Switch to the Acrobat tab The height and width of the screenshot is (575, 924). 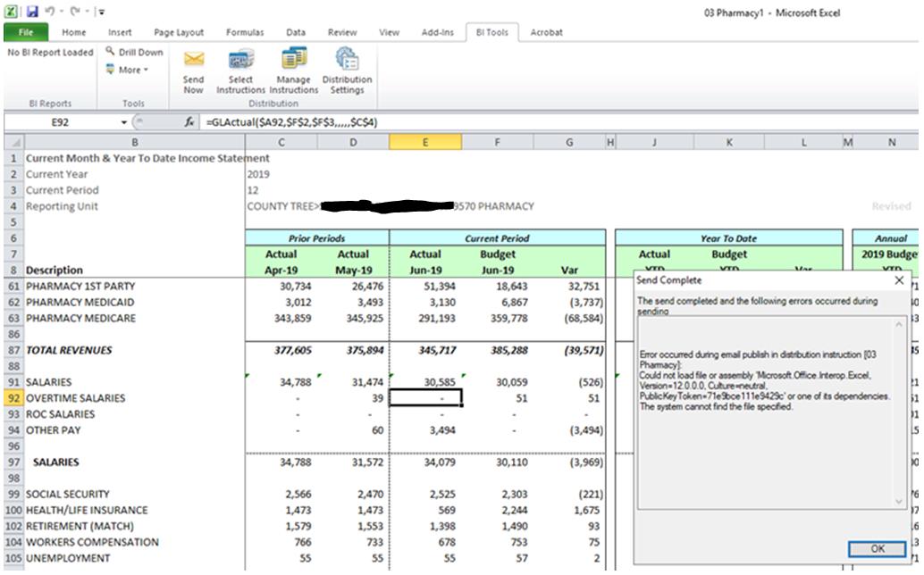click(x=546, y=32)
